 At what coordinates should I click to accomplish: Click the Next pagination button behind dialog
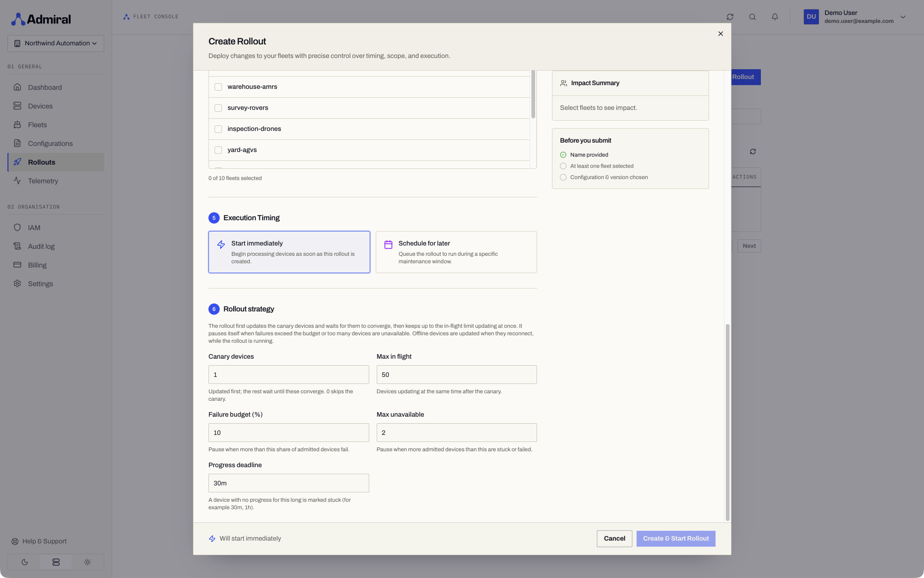tap(749, 246)
